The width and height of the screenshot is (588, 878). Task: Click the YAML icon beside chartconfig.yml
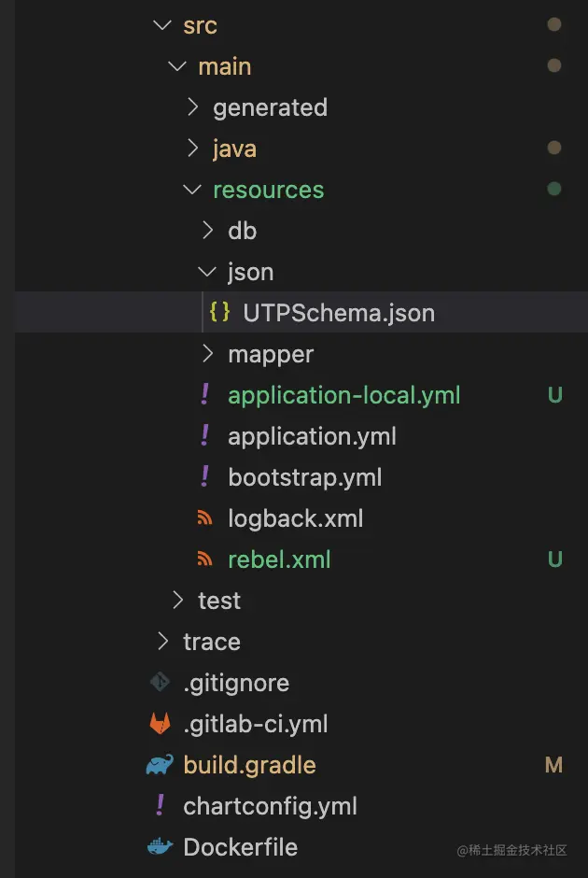[x=161, y=806]
